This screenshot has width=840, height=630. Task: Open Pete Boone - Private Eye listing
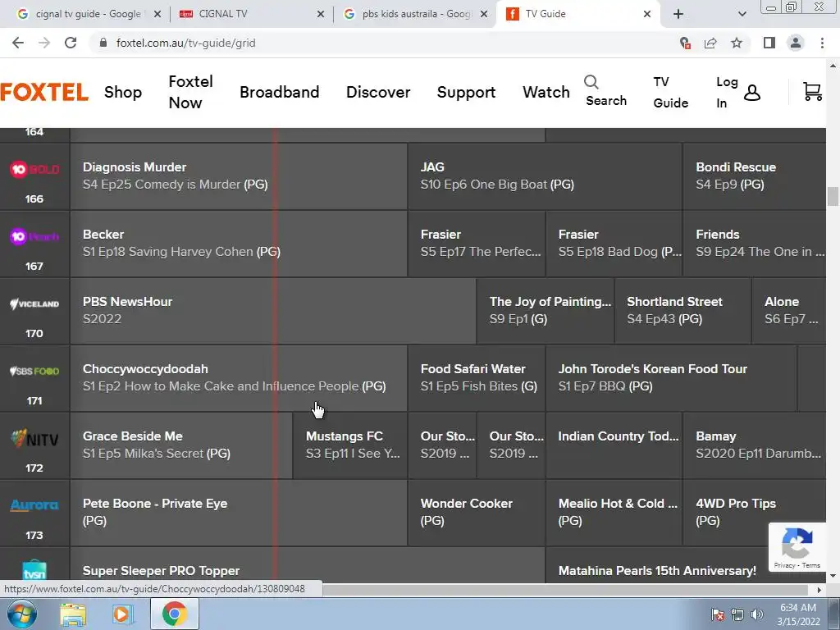point(239,514)
